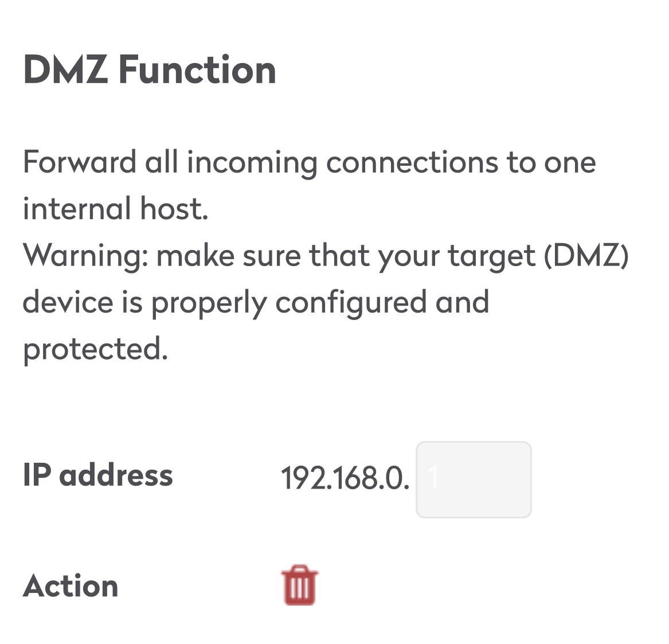This screenshot has width=669, height=644.
Task: Click the word "DMZ" in the title
Action: click(65, 70)
